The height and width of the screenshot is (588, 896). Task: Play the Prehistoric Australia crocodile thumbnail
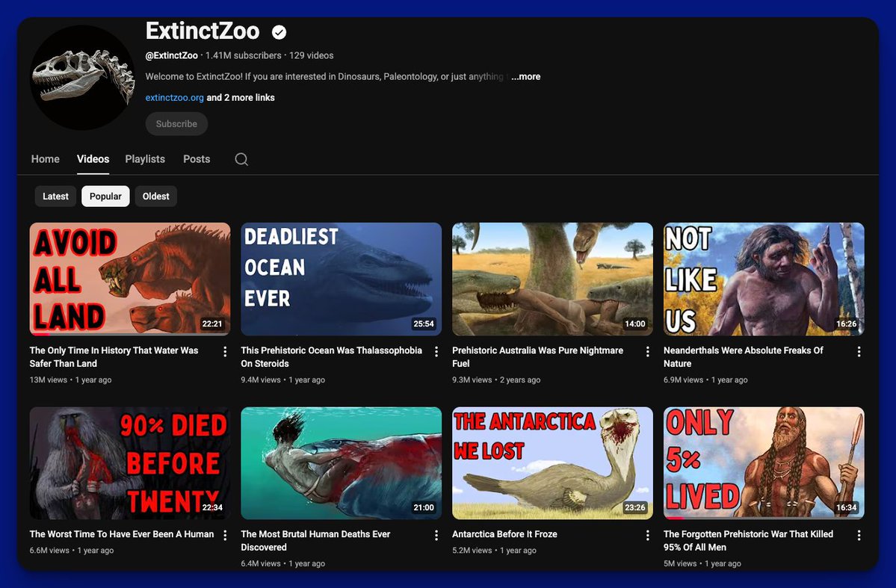pyautogui.click(x=552, y=279)
